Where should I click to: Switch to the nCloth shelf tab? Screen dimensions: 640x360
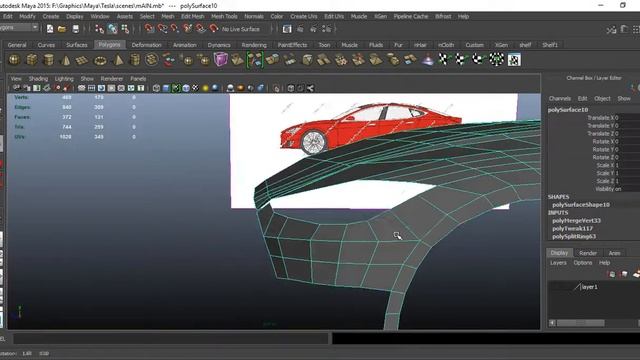[x=446, y=45]
